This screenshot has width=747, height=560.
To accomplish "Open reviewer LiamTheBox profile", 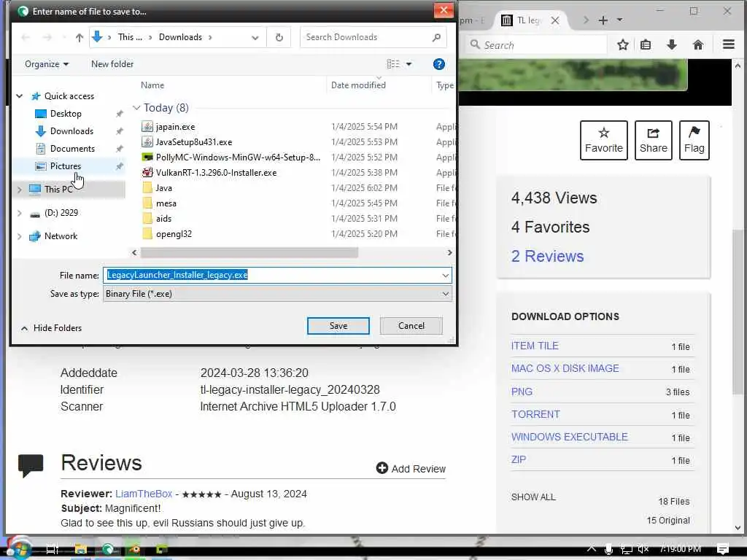I will pyautogui.click(x=144, y=494).
